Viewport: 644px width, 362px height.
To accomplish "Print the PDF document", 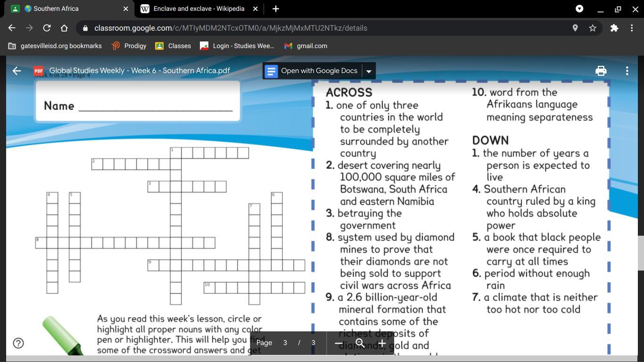I will click(x=601, y=71).
